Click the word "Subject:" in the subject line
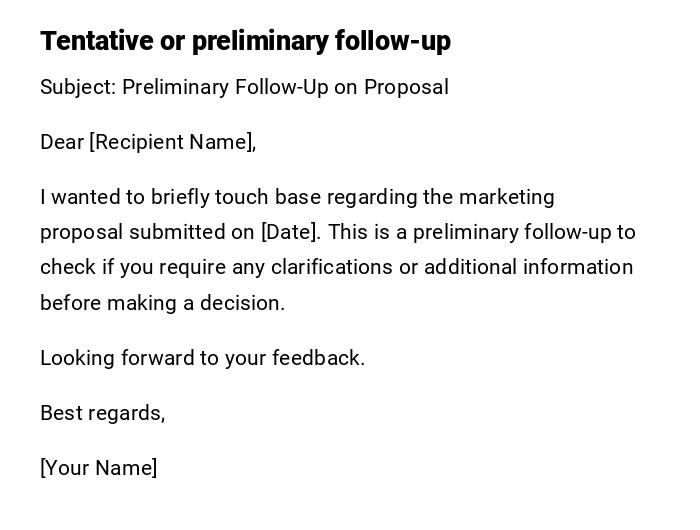The width and height of the screenshot is (700, 530). 78,87
